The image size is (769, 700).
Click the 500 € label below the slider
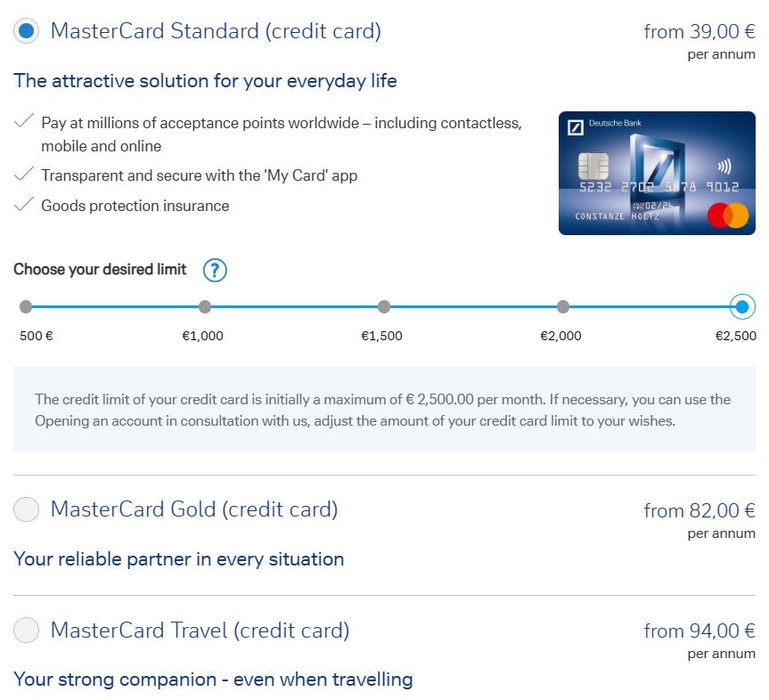pyautogui.click(x=34, y=337)
